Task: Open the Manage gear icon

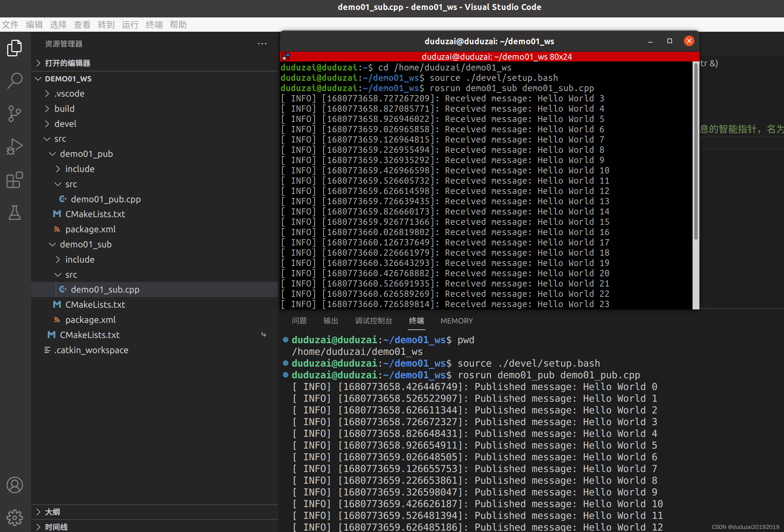Action: (x=15, y=517)
